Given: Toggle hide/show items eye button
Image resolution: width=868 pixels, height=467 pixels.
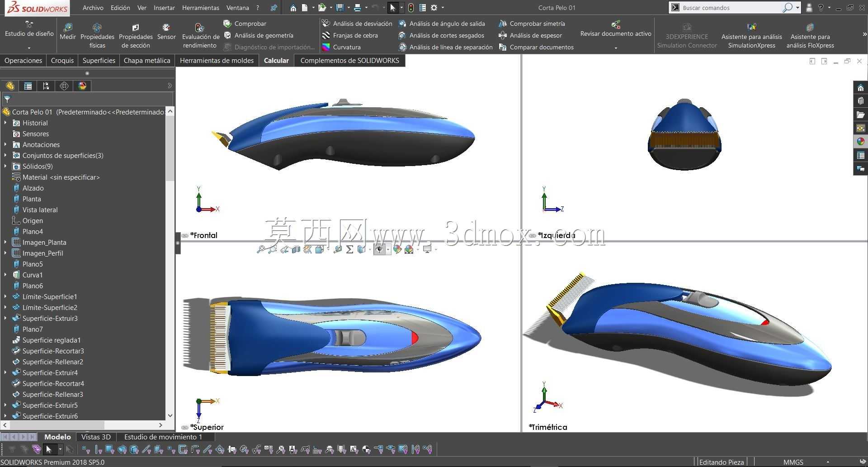Looking at the screenshot, I should point(379,249).
